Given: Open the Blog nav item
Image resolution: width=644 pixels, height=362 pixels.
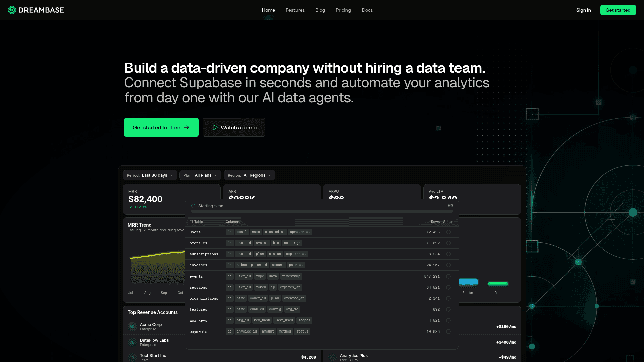Looking at the screenshot, I should (x=320, y=10).
